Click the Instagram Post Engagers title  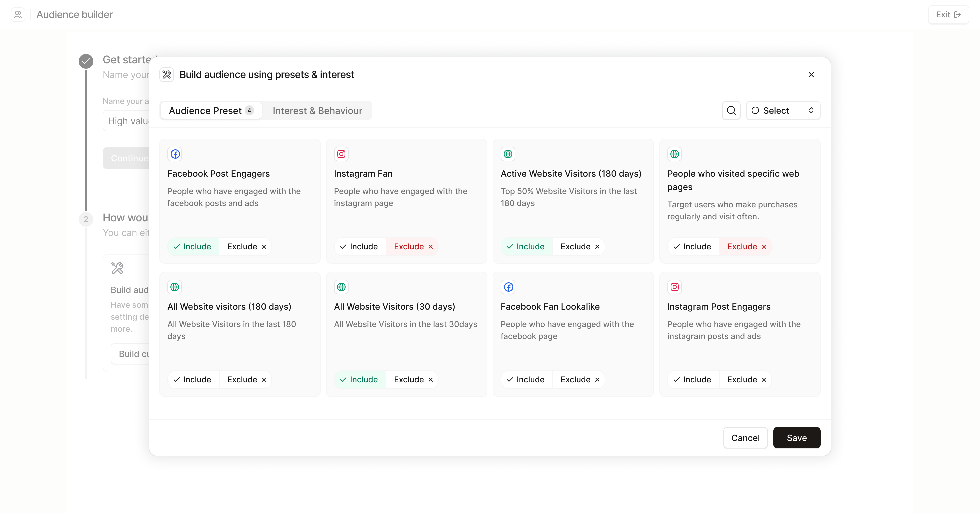point(719,306)
